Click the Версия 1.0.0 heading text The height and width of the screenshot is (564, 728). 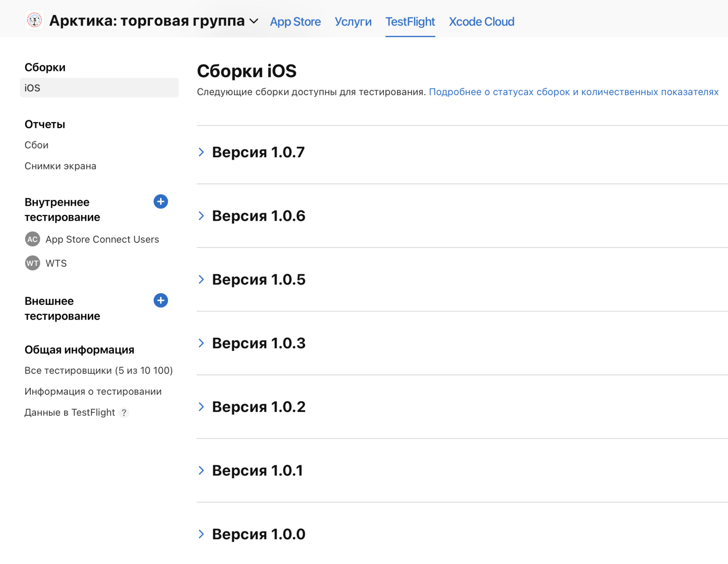pos(259,534)
